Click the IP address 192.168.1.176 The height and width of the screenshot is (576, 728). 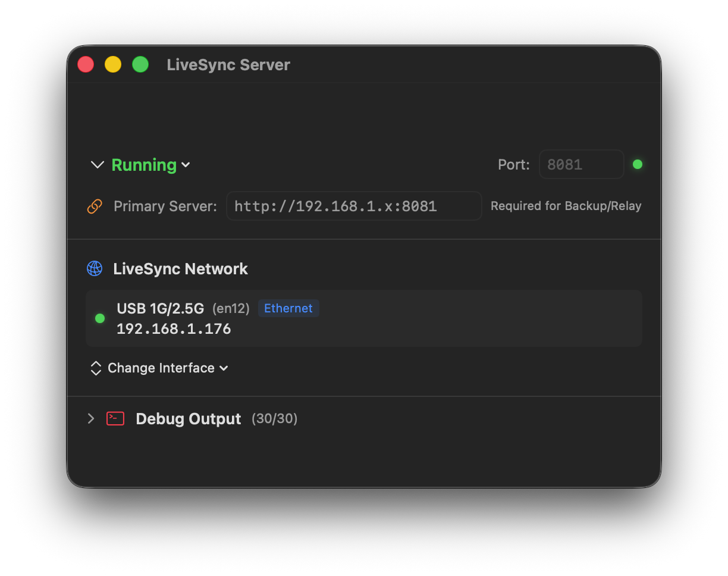point(174,328)
